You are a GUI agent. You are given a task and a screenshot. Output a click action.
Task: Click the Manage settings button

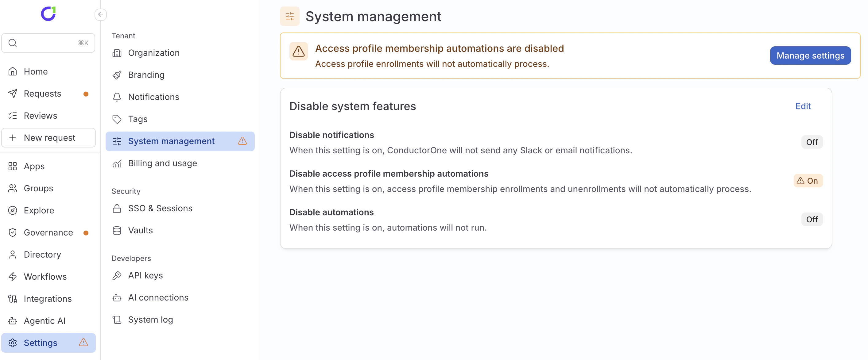[x=810, y=55]
